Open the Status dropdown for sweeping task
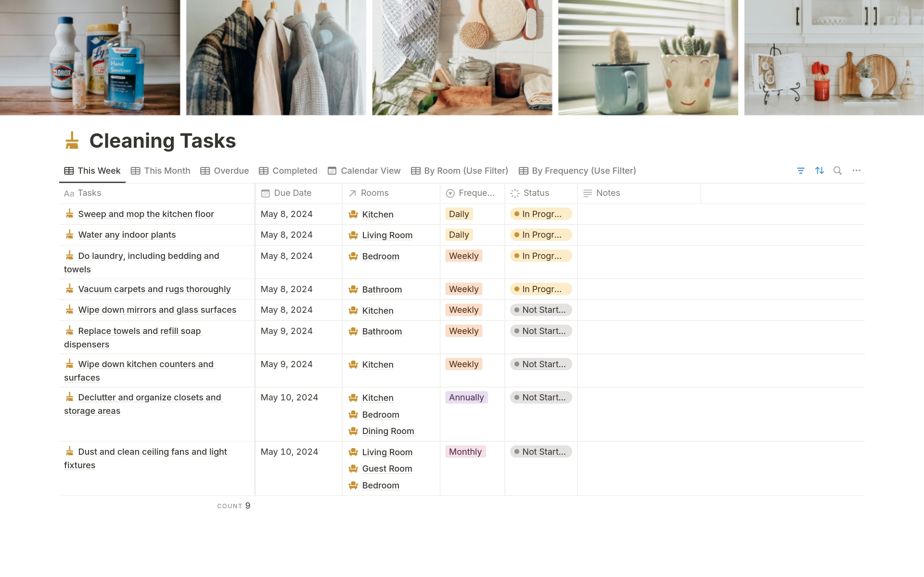This screenshot has width=924, height=577. [x=541, y=214]
